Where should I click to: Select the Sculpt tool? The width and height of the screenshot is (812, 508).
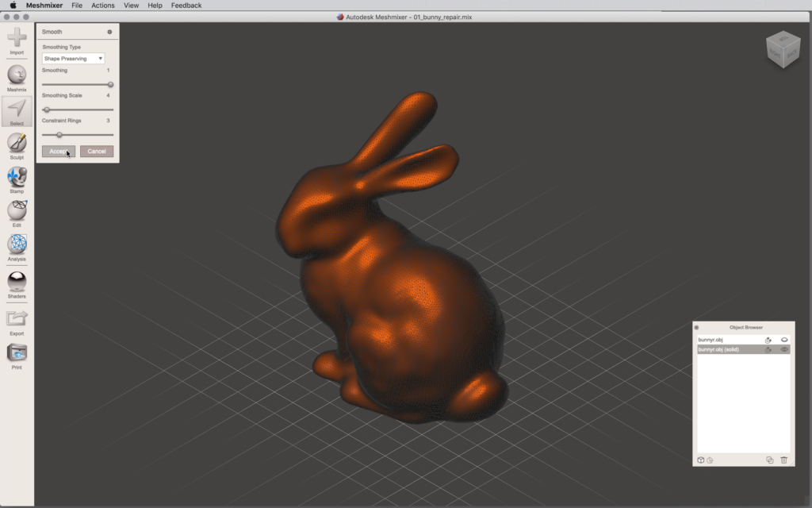(17, 143)
